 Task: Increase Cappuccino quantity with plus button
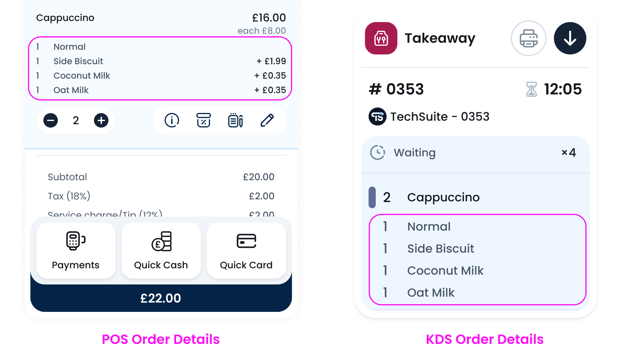pyautogui.click(x=101, y=121)
